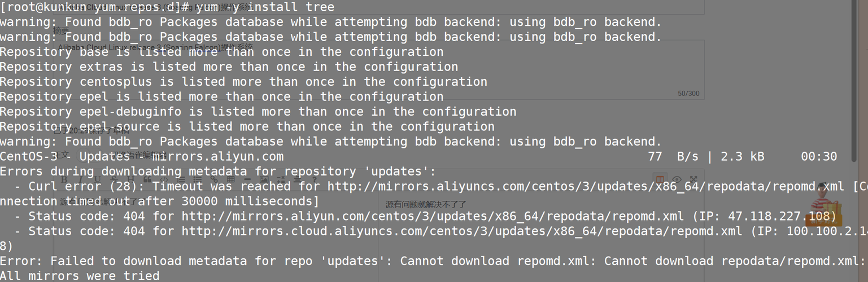The image size is (868, 282).
Task: Select the 正文 tab above the editor
Action: [64, 155]
